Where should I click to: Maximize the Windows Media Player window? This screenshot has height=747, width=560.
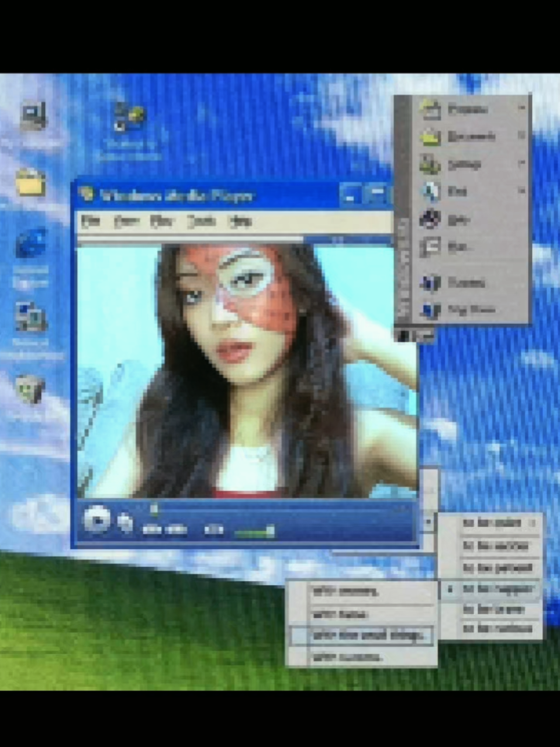click(377, 195)
